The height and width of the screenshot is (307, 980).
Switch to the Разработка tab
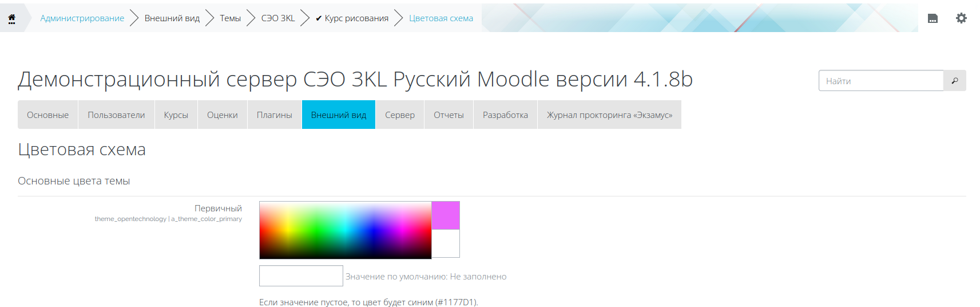pyautogui.click(x=506, y=115)
